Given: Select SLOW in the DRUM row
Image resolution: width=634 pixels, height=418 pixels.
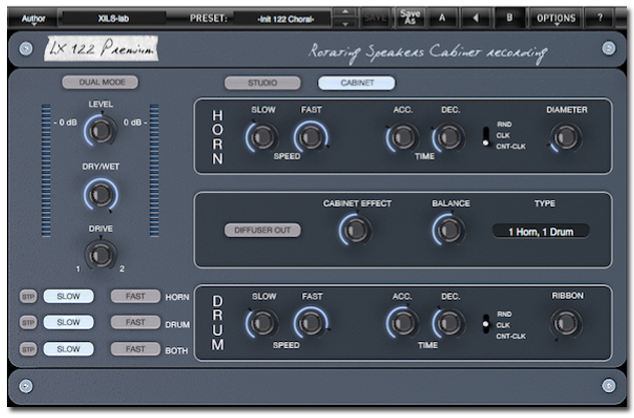Looking at the screenshot, I should (x=68, y=322).
